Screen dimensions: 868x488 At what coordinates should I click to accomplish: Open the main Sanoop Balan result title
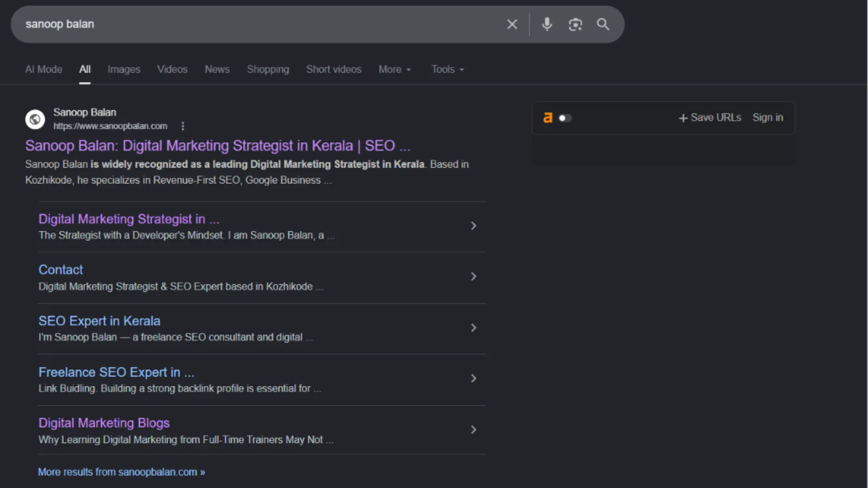click(x=218, y=146)
